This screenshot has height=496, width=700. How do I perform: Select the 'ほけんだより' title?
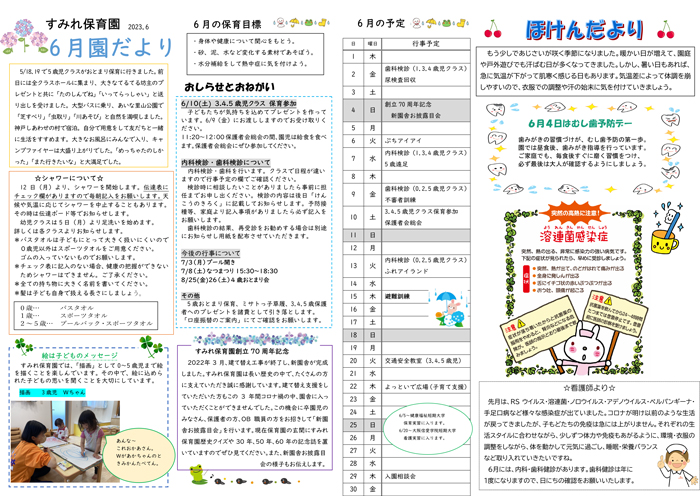[x=584, y=30]
